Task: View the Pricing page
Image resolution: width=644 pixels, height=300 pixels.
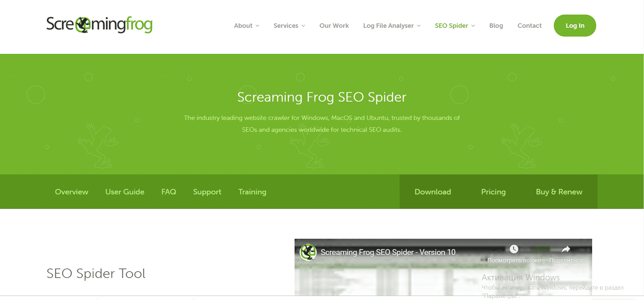Action: (493, 192)
